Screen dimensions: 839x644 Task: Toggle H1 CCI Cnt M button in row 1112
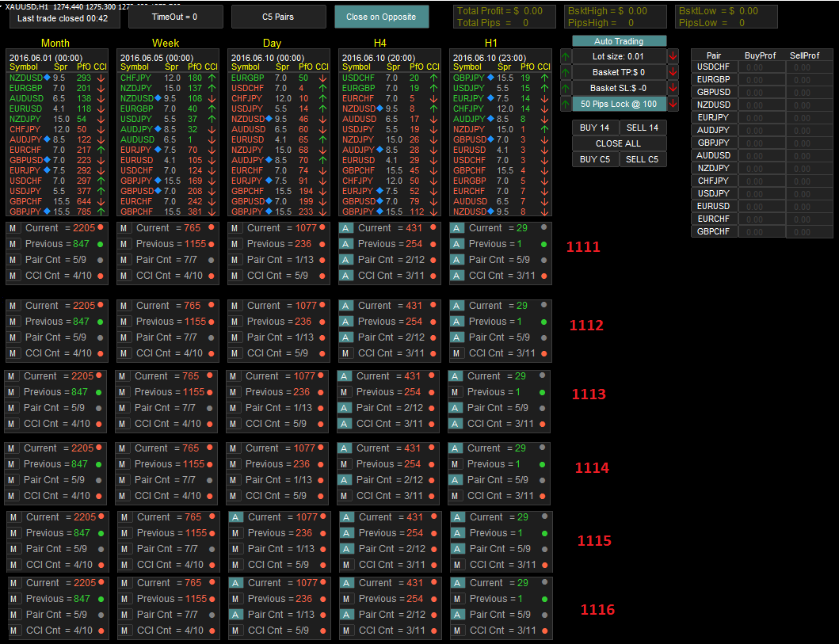[456, 353]
